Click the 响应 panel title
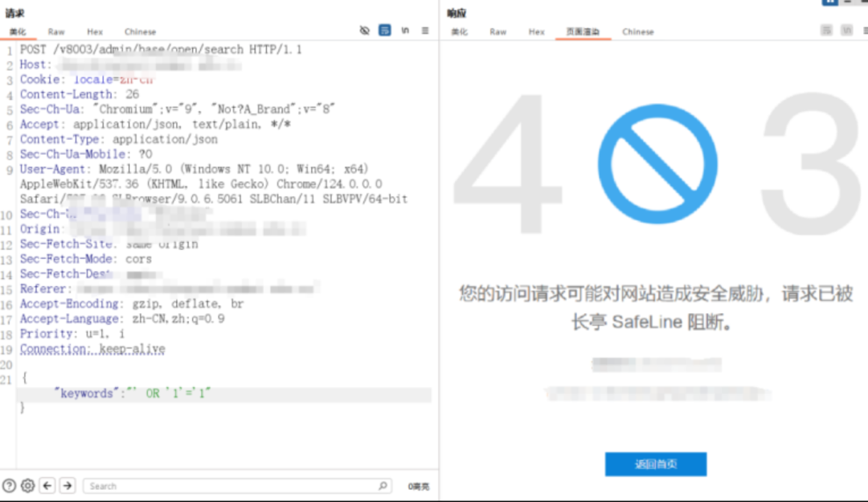The height and width of the screenshot is (502, 868). (x=457, y=13)
